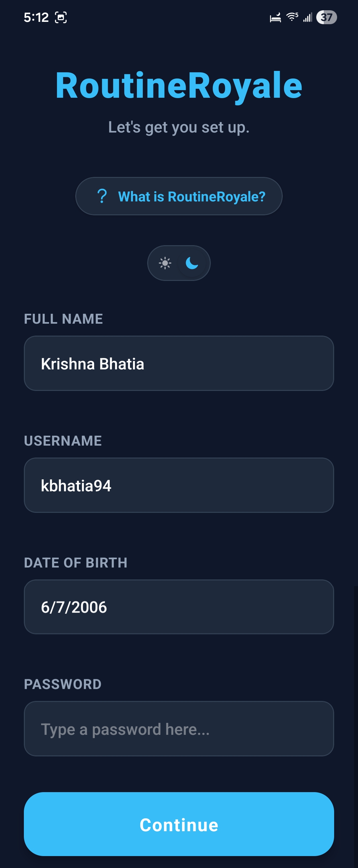Select the dark mode moon icon

click(192, 263)
